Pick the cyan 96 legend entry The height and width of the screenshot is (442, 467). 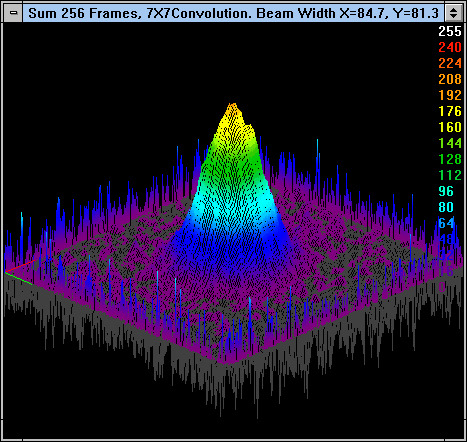tap(446, 191)
